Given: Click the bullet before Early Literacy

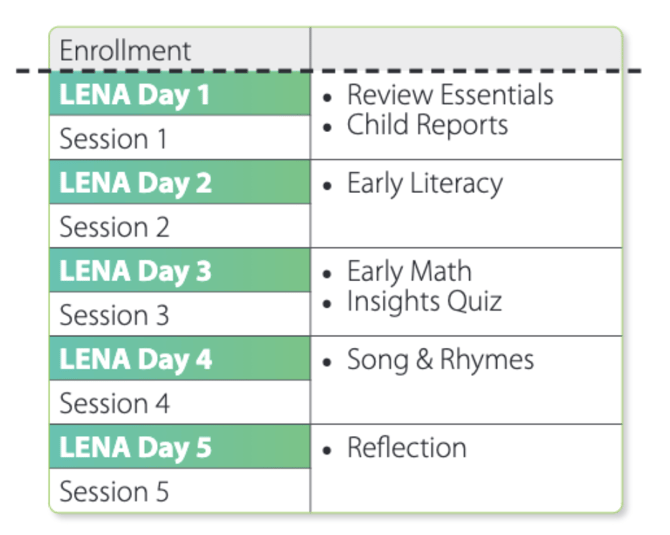Looking at the screenshot, I should pos(327,186).
